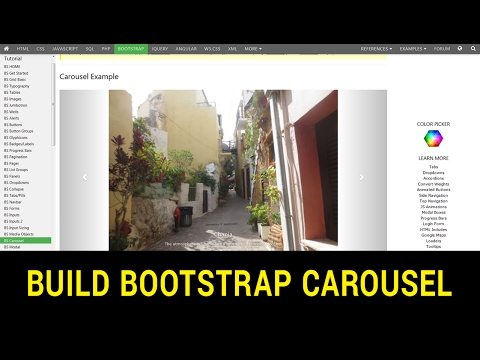Open BS Button Groups in sidebar
The height and width of the screenshot is (360, 480).
tap(19, 131)
